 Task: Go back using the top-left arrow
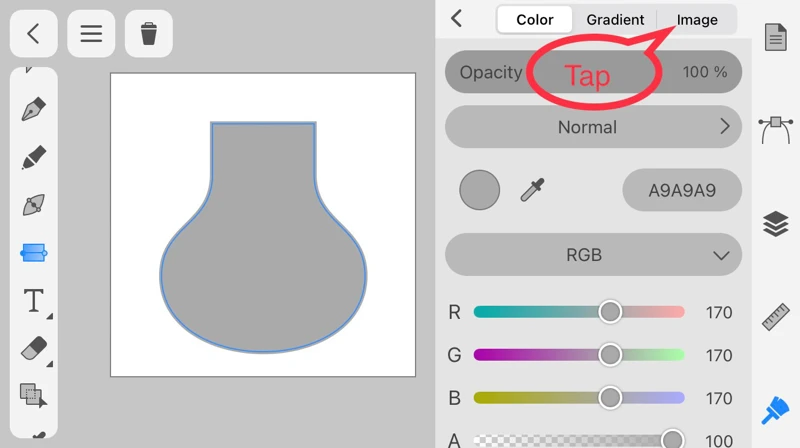pos(33,34)
